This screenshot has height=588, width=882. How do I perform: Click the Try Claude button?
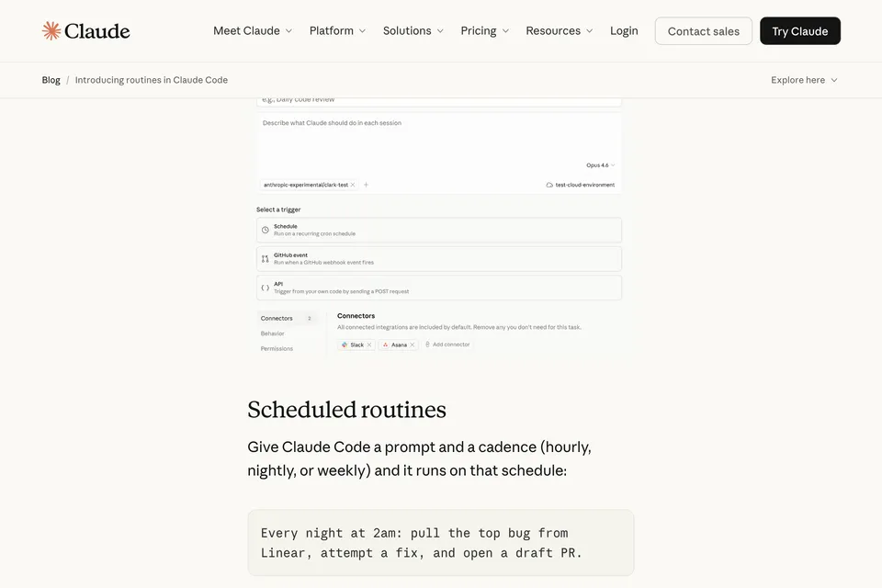coord(800,30)
